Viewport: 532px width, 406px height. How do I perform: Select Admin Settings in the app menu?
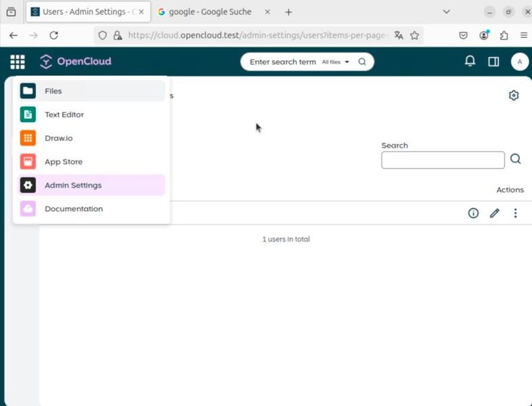pyautogui.click(x=91, y=185)
